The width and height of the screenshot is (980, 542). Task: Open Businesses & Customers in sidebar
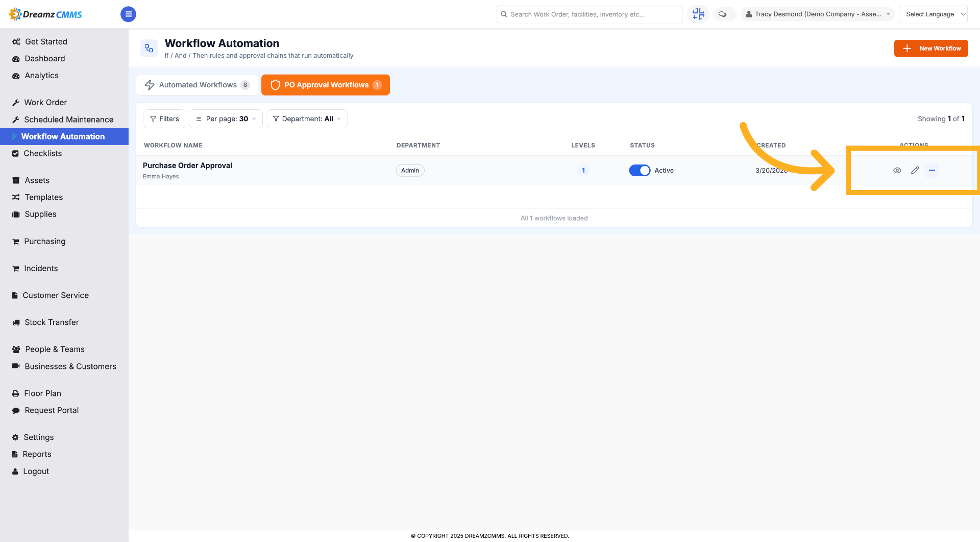coord(64,366)
